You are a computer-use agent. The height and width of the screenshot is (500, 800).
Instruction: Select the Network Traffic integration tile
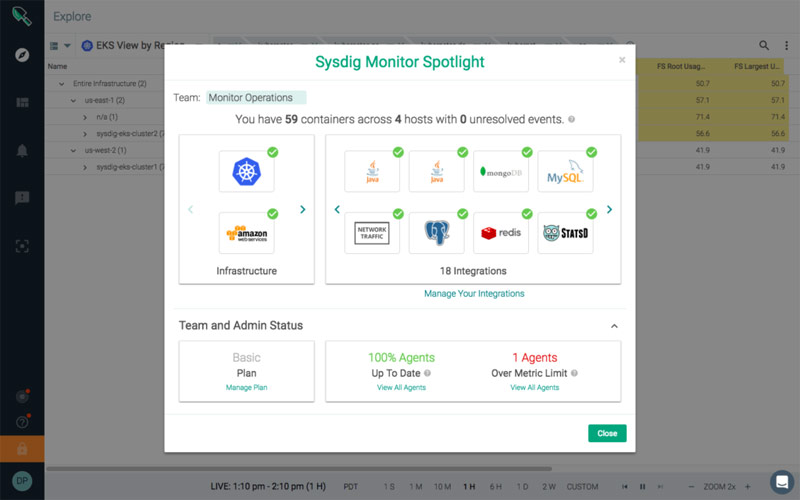[372, 233]
